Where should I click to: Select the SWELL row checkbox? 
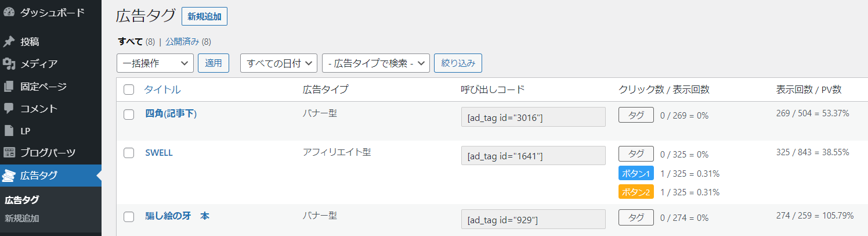pos(129,153)
